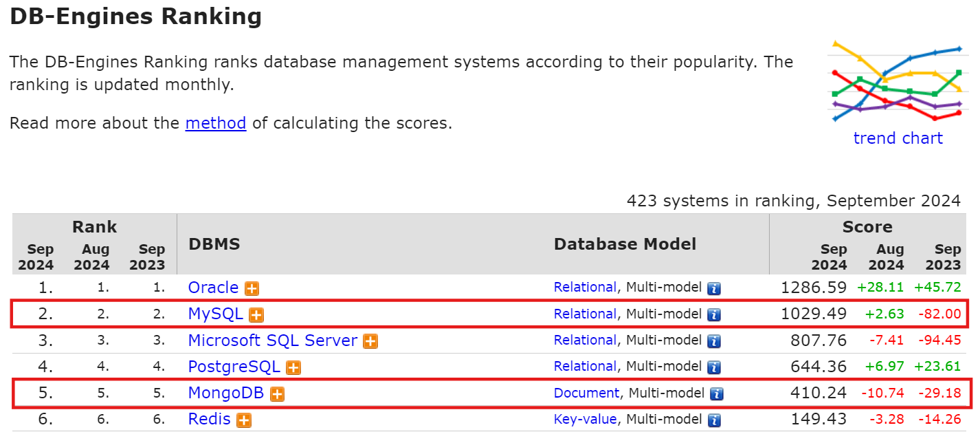Click the -82.00 change value
980x432 pixels.
tap(939, 314)
